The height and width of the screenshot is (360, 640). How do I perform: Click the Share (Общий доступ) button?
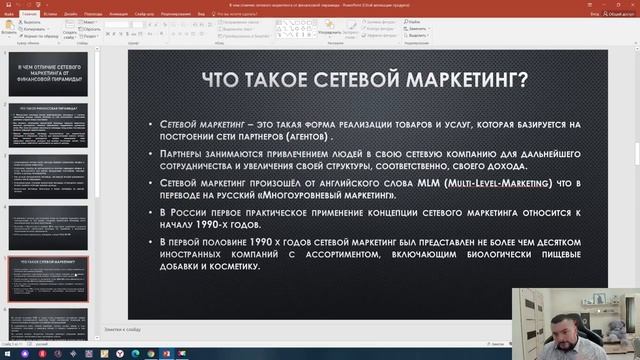pyautogui.click(x=619, y=14)
